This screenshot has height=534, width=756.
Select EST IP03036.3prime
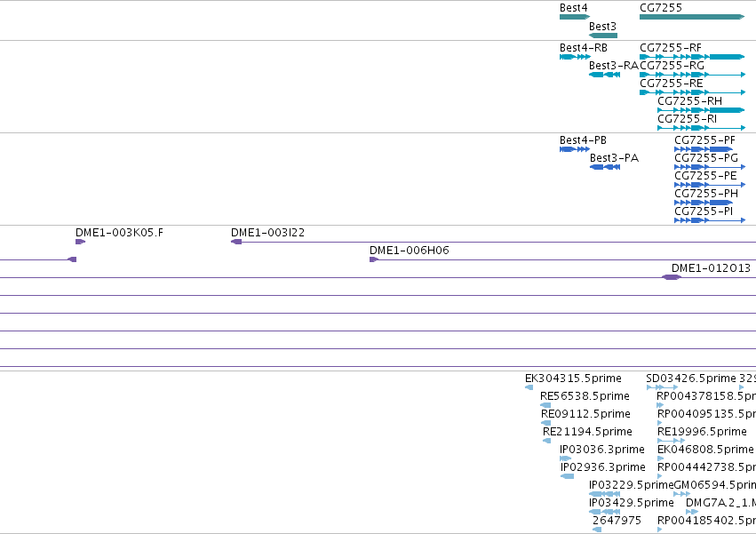602,450
